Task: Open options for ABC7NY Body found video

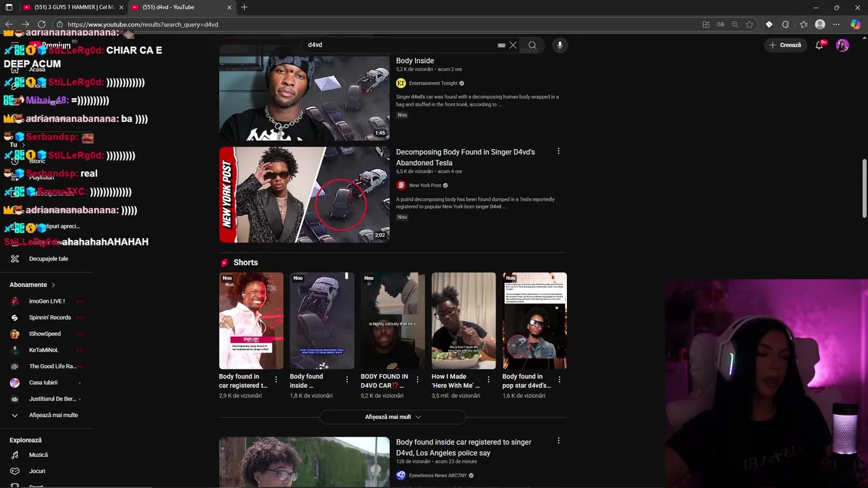Action: (x=558, y=441)
